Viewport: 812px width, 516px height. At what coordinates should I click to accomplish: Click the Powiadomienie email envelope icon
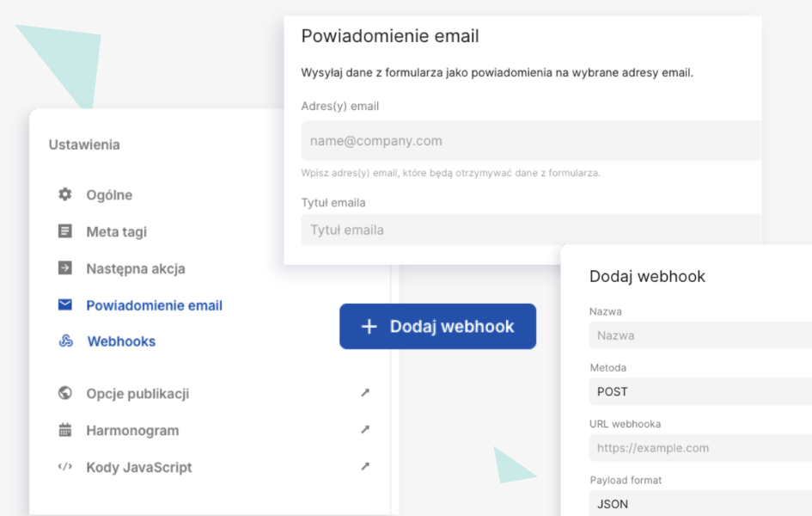[x=64, y=304]
